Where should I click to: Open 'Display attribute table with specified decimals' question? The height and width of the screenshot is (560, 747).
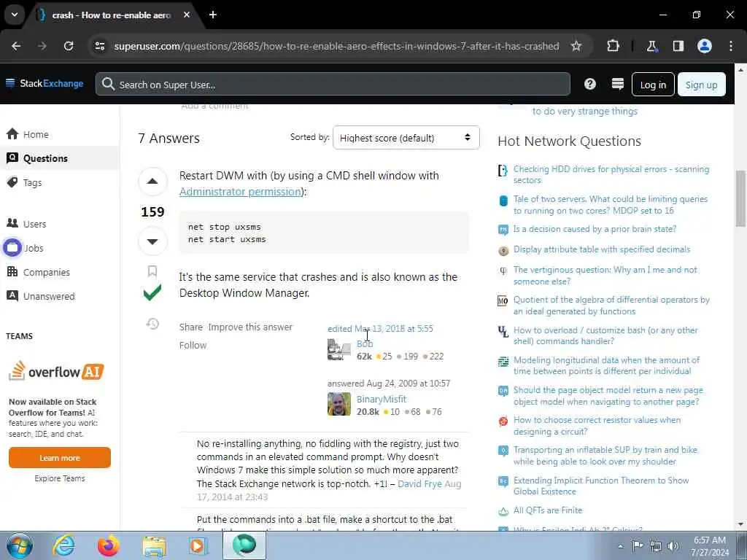pos(602,249)
